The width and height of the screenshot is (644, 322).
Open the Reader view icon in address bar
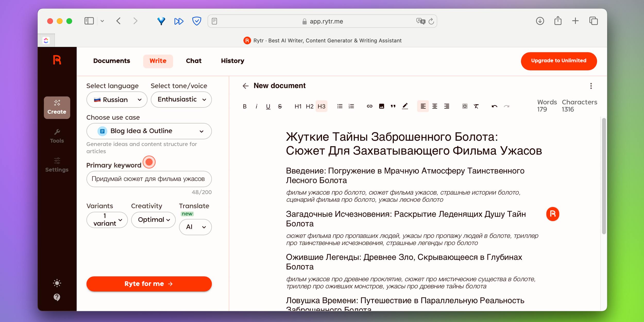(214, 21)
